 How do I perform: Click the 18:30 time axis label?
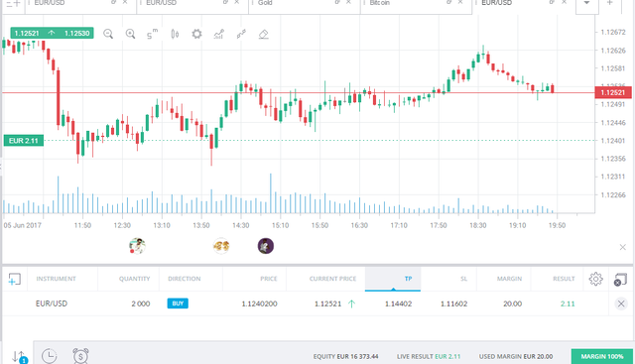click(x=478, y=225)
